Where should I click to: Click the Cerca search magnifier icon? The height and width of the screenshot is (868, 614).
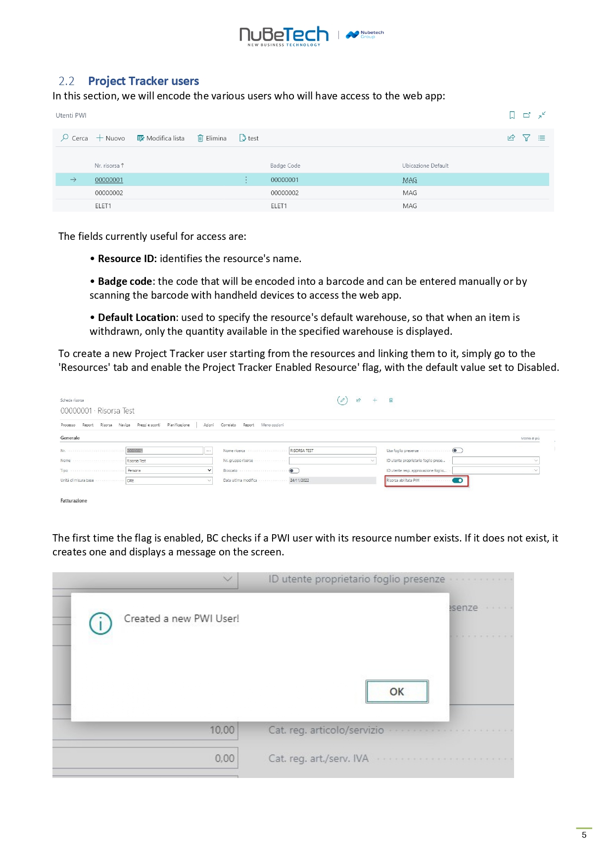click(65, 138)
